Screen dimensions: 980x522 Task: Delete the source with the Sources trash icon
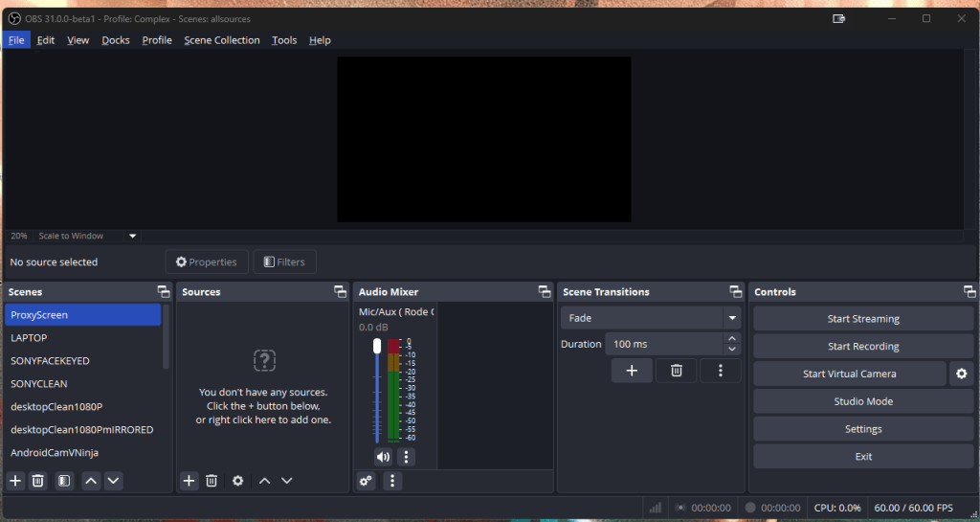[x=212, y=481]
